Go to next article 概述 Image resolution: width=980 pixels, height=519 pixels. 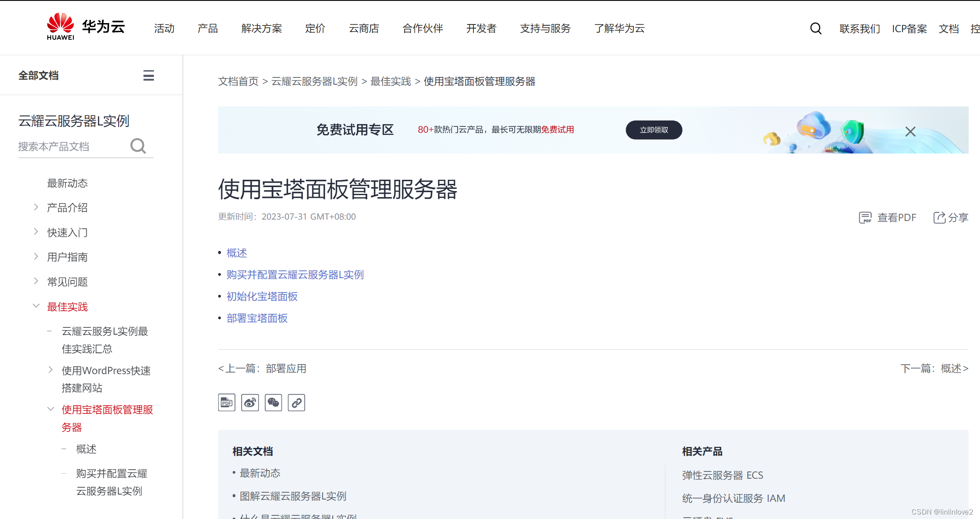934,369
